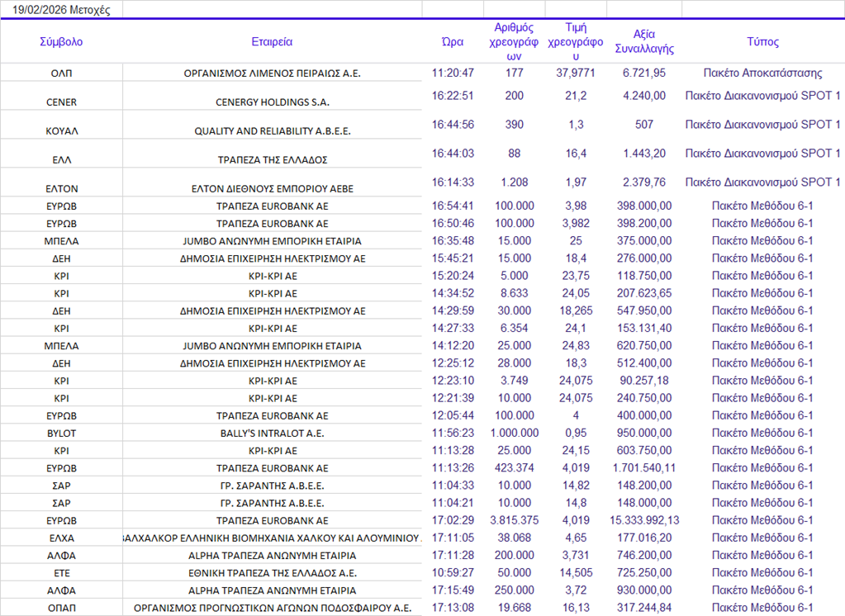This screenshot has width=845, height=616.
Task: Select the 19/02/2026 Μετοχές title cell
Action: (x=61, y=10)
